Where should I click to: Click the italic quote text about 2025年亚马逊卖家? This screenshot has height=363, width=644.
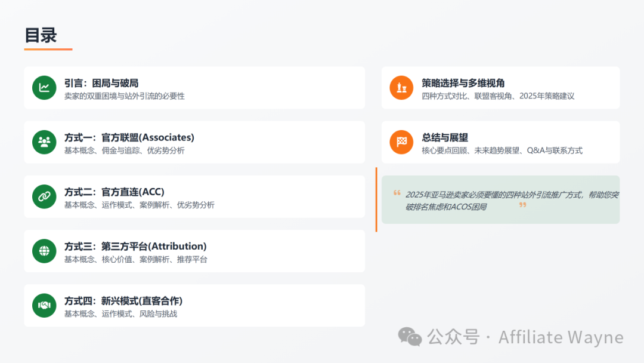(512, 201)
